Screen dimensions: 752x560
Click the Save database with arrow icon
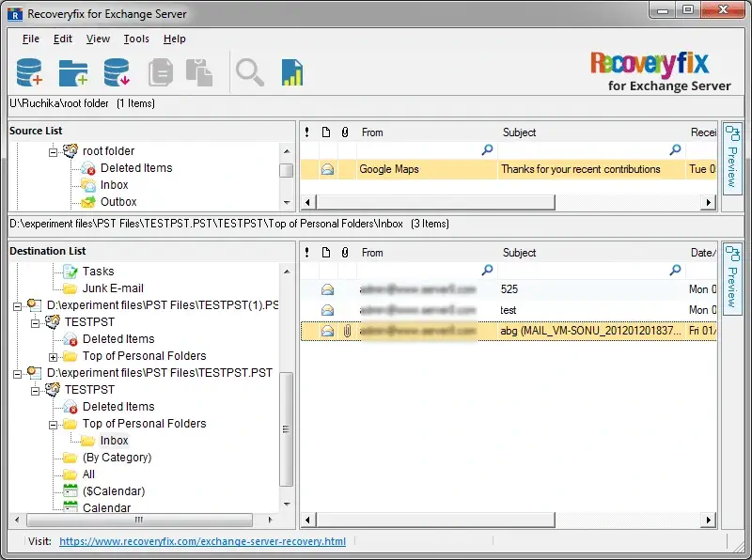[117, 72]
